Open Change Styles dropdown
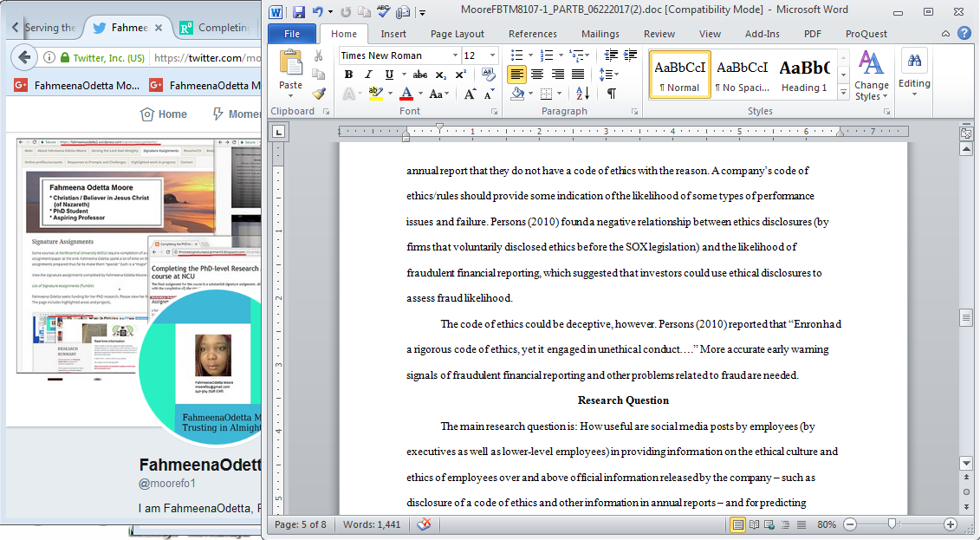980x540 pixels. (x=872, y=75)
